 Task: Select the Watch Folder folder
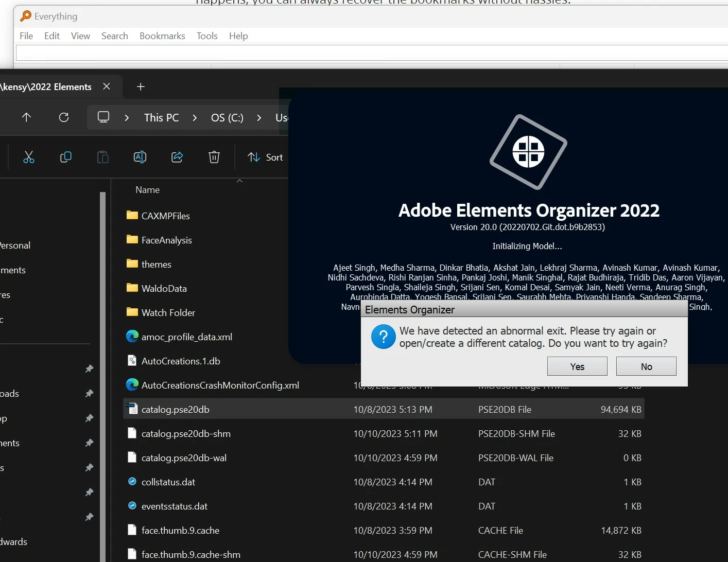tap(168, 313)
